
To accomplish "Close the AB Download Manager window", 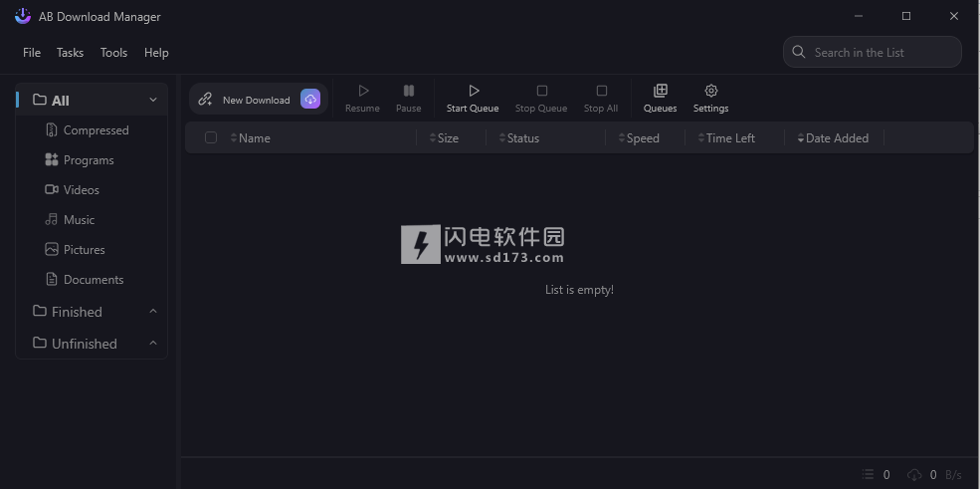I will pos(954,16).
